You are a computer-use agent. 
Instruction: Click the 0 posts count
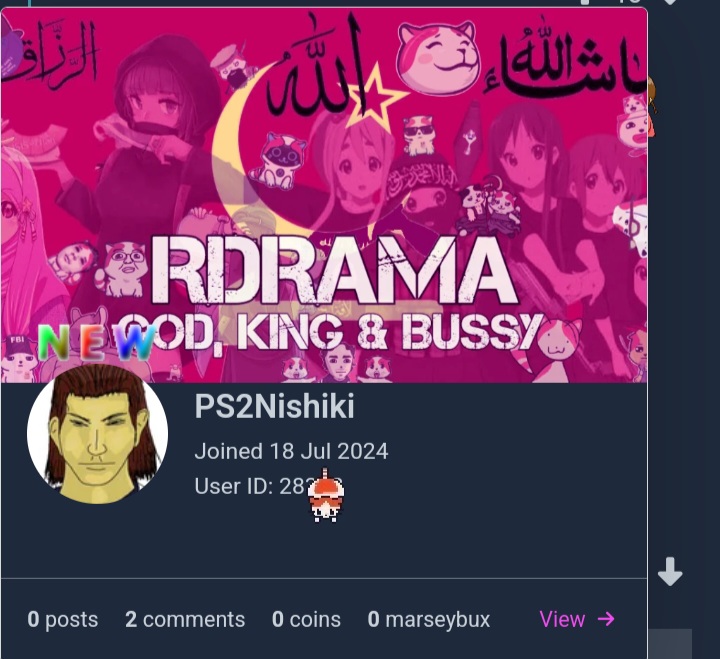point(63,619)
